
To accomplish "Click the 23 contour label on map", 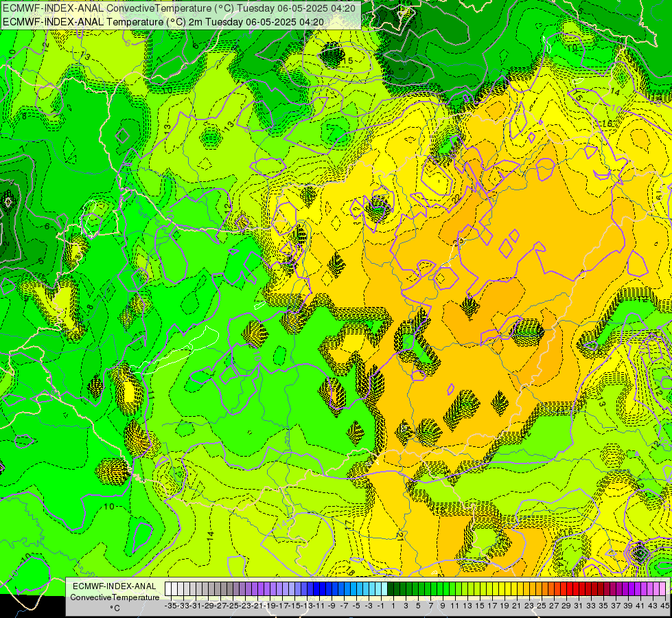I will (458, 241).
